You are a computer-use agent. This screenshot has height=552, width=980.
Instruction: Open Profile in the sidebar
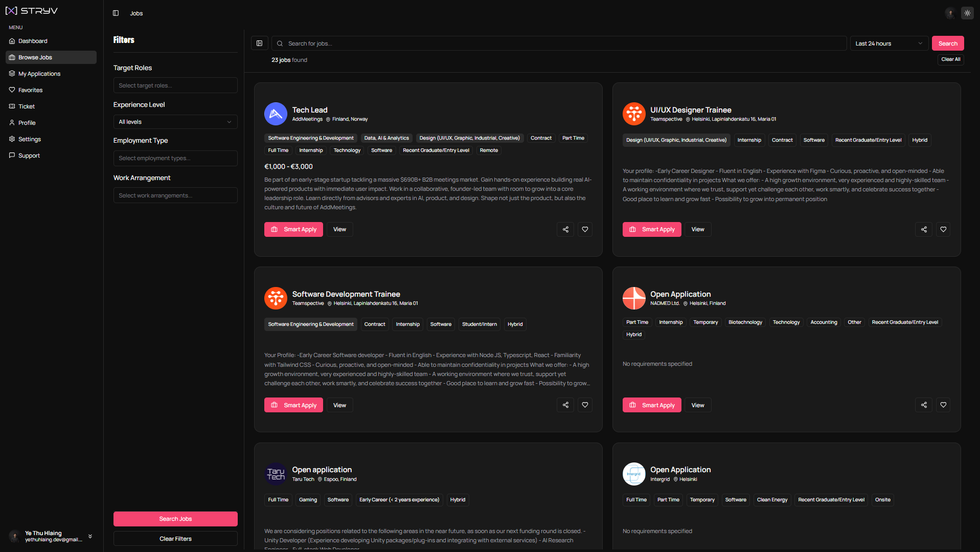pyautogui.click(x=51, y=123)
